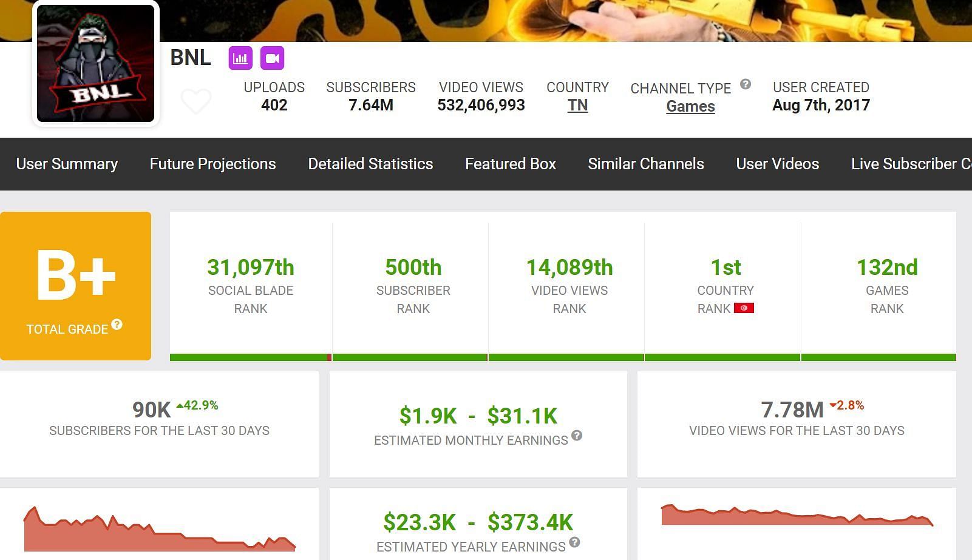Click the Total Grade help icon
Viewport: 972px width, 560px height.
coord(117,325)
